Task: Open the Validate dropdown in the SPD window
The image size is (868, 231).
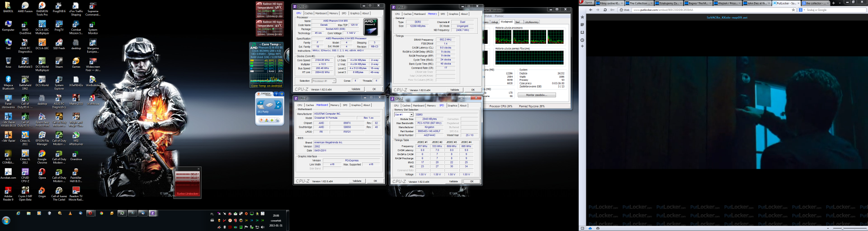Action: click(453, 181)
